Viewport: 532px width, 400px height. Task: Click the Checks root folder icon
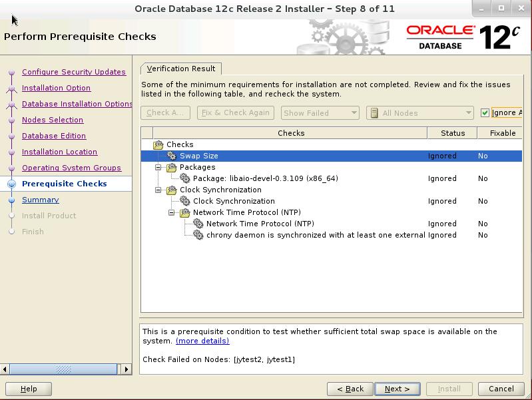coord(158,145)
